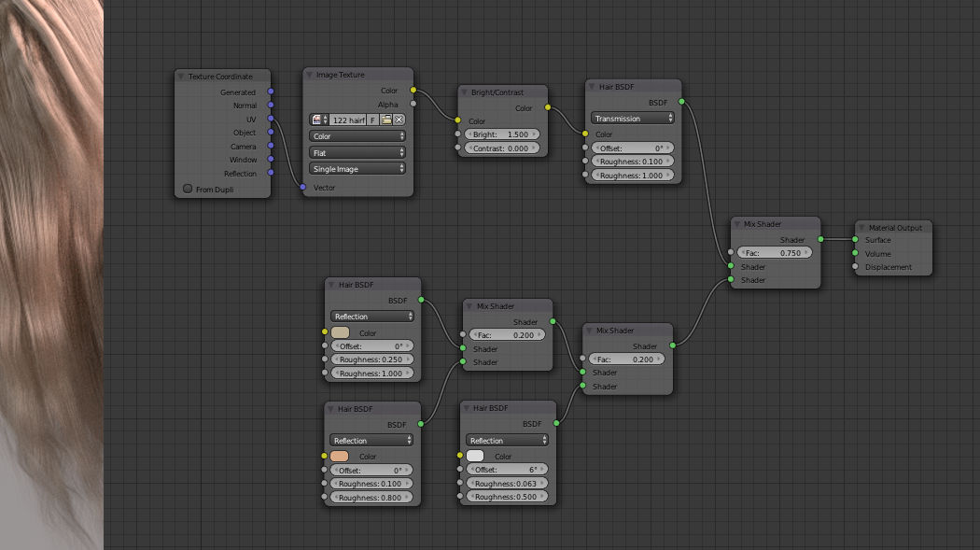Click the Roughness: 0.500 field
The image size is (980, 550).
[x=508, y=497]
